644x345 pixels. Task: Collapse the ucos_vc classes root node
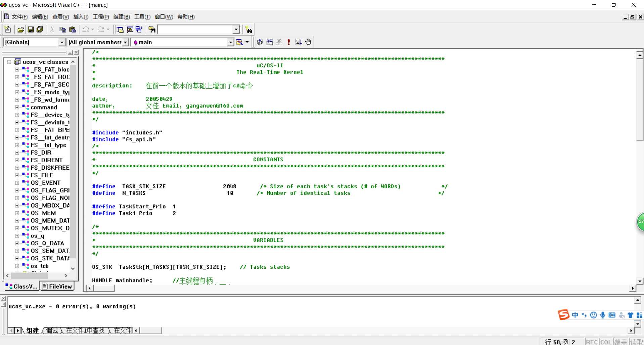tap(9, 62)
